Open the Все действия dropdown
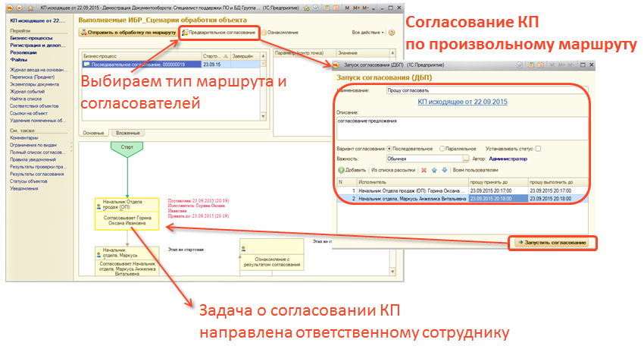 (x=369, y=33)
